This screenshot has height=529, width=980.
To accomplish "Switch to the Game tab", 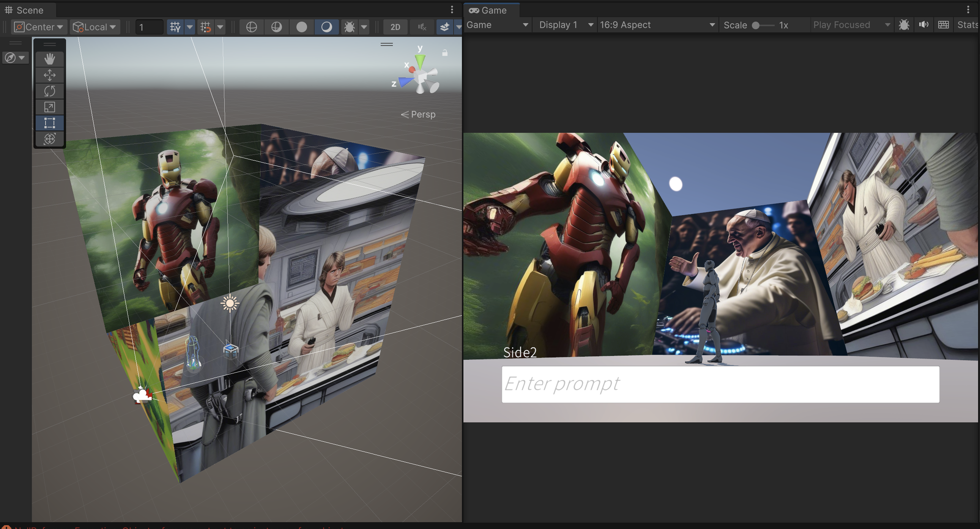I will pyautogui.click(x=492, y=10).
